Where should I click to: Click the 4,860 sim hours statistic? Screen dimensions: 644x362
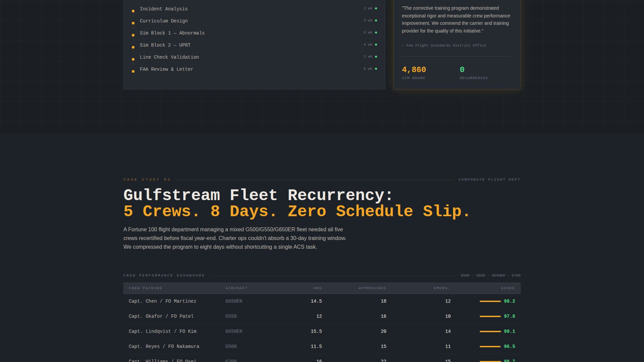tap(414, 70)
